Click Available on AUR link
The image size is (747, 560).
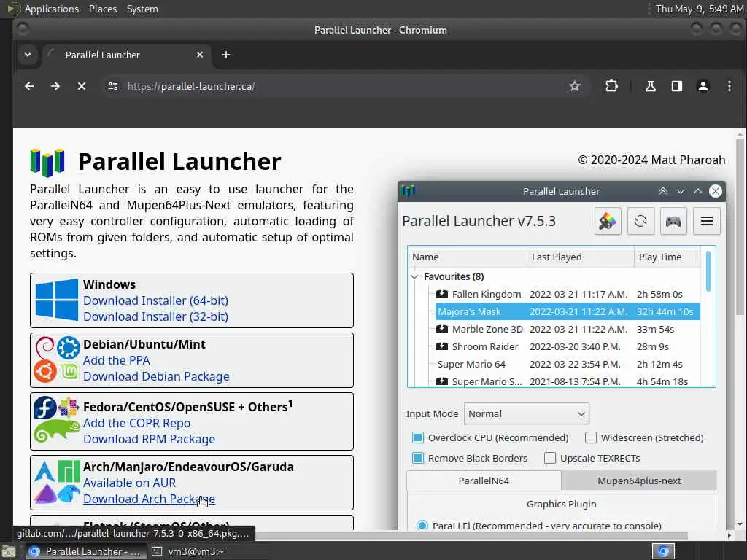click(130, 483)
